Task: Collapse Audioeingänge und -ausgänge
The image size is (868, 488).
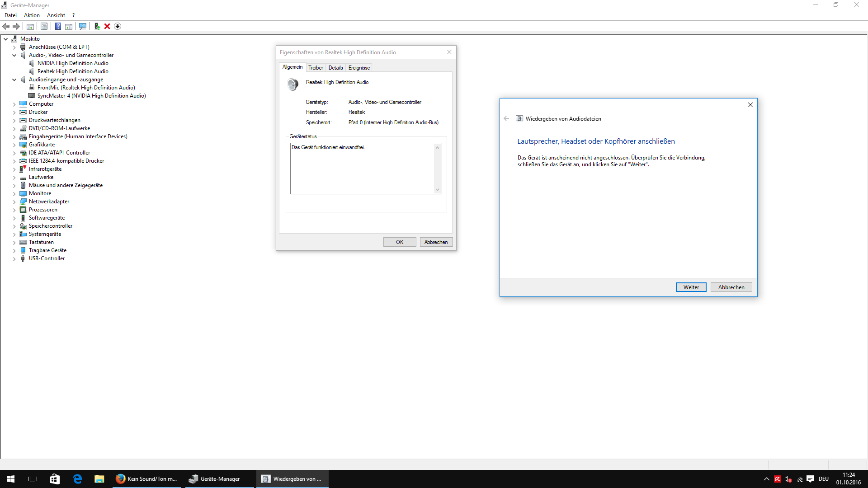Action: click(14, 80)
